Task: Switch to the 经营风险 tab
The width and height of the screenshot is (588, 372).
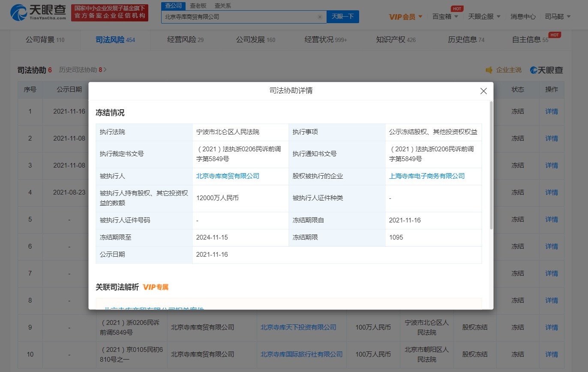Action: [x=185, y=40]
